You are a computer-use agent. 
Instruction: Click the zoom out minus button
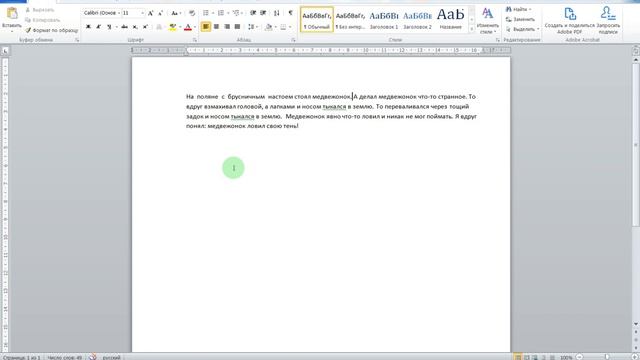tap(579, 357)
